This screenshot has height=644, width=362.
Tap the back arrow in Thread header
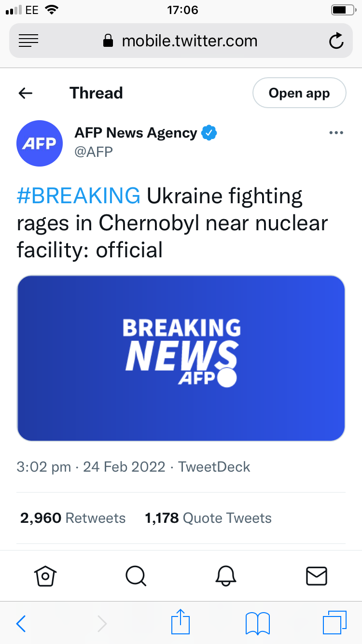click(x=25, y=93)
